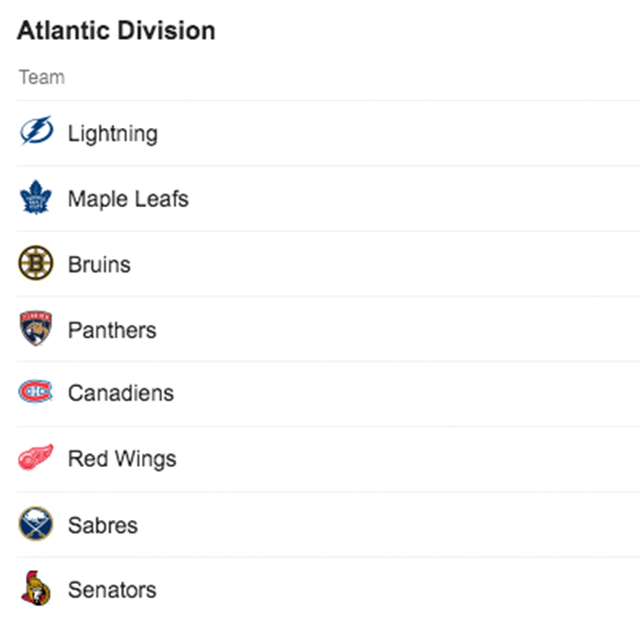Select the Sabres team name
The image size is (640, 640).
click(103, 524)
